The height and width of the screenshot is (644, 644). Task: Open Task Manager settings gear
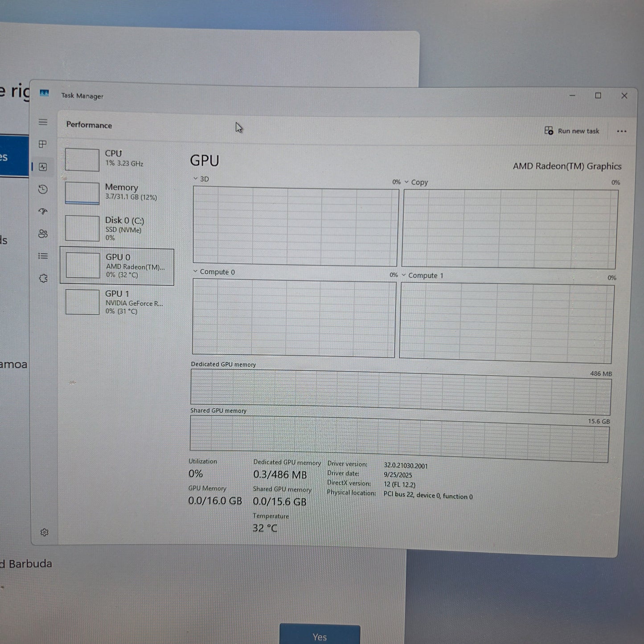click(x=44, y=532)
